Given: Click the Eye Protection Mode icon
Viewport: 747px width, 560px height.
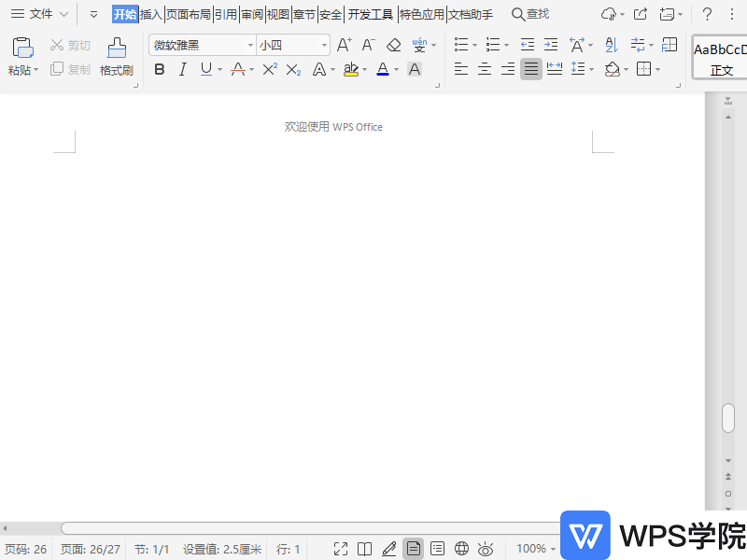Looking at the screenshot, I should coord(485,549).
